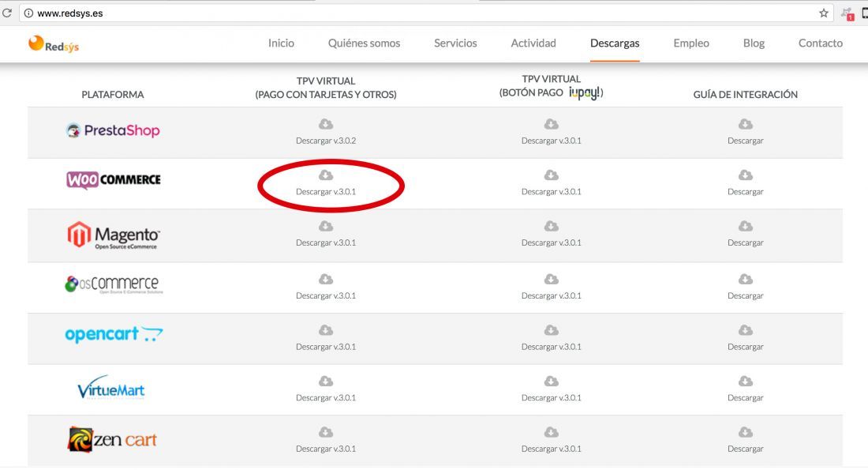
Task: Click the VirtueMart iupay download cloud icon
Action: (x=552, y=382)
